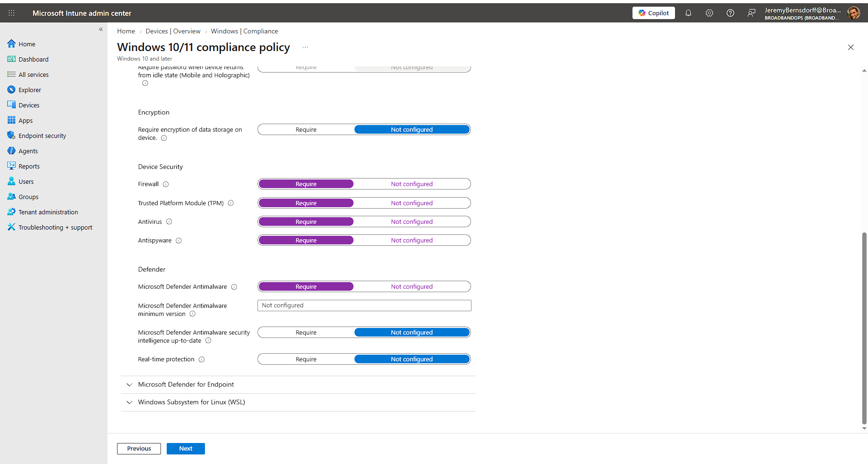This screenshot has width=868, height=464.
Task: Click the Previous button
Action: click(x=139, y=449)
